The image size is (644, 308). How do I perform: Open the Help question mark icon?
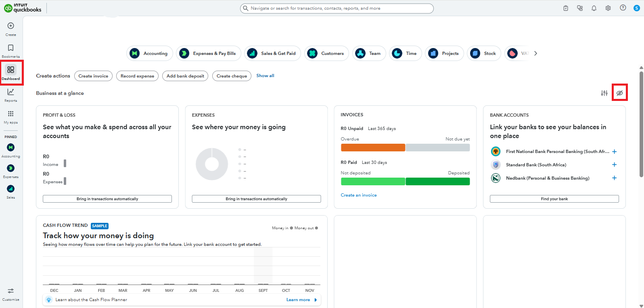click(623, 8)
